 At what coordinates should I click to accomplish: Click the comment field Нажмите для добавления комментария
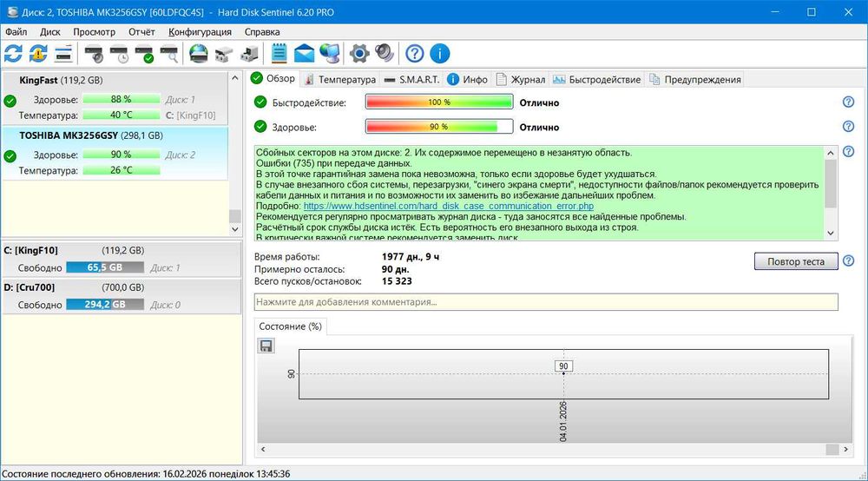coord(546,302)
